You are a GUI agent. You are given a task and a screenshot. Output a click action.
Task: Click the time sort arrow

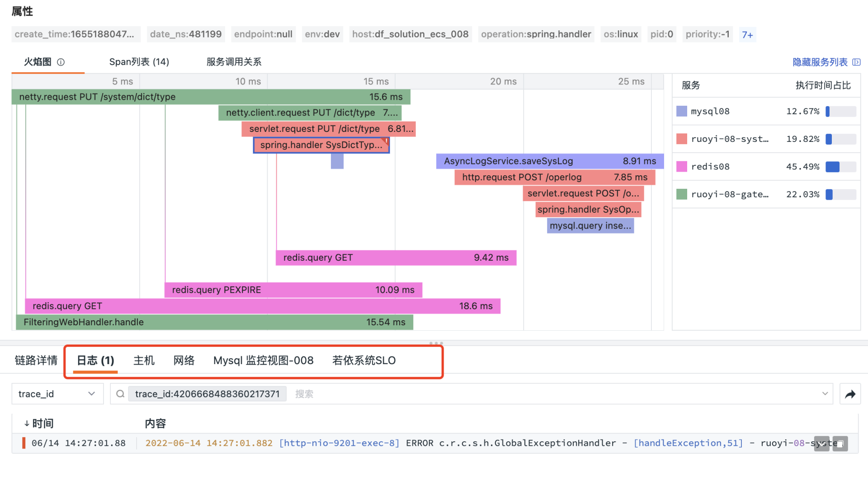click(27, 423)
